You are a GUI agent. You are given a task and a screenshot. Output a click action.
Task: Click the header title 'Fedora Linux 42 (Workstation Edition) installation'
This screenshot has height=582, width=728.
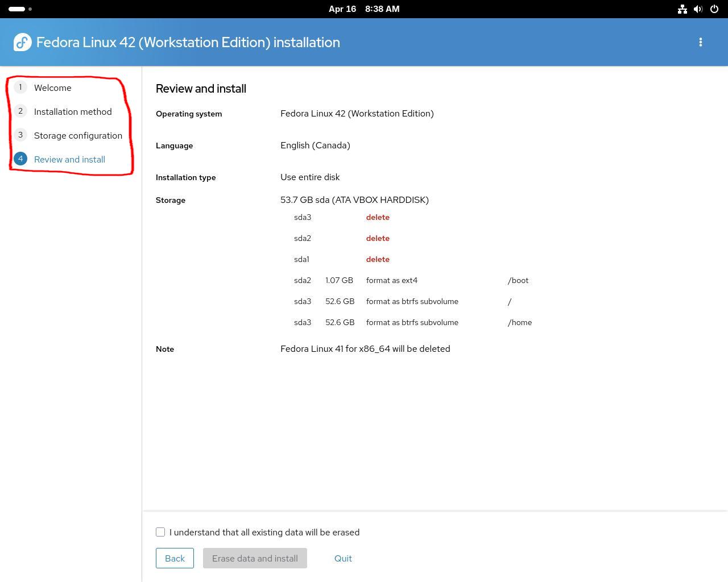[188, 42]
